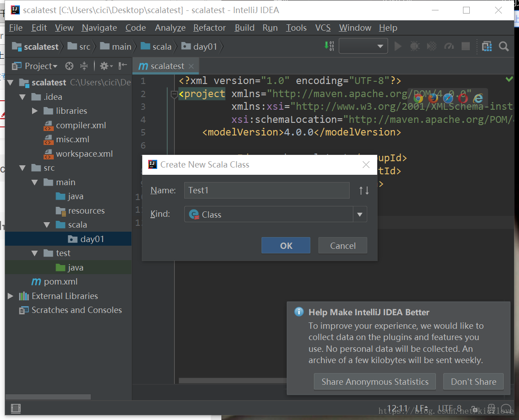This screenshot has width=519, height=420.
Task: Open the Navigate menu
Action: pos(99,28)
